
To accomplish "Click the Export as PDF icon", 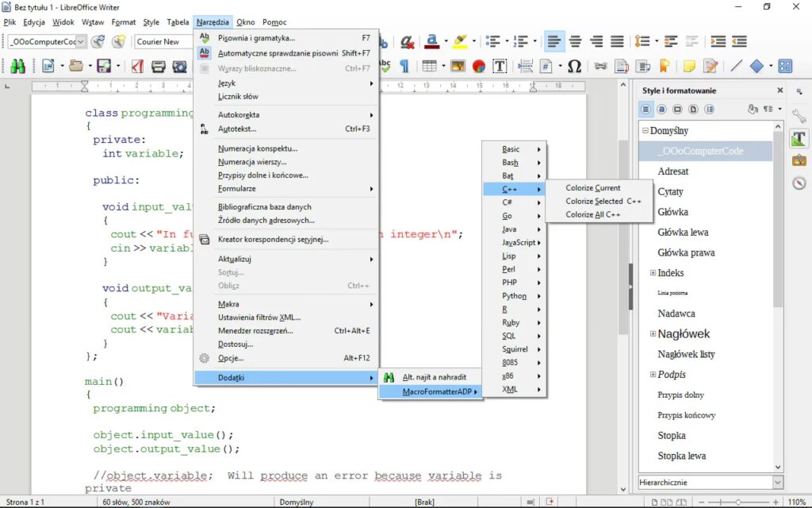I will click(x=138, y=67).
